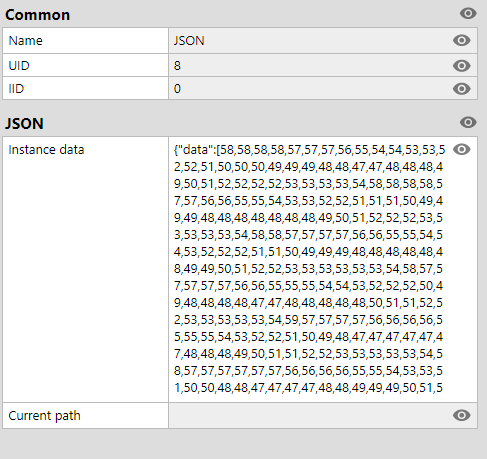This screenshot has height=459, width=487.
Task: Click the UID value field showing 8
Action: pyautogui.click(x=323, y=65)
